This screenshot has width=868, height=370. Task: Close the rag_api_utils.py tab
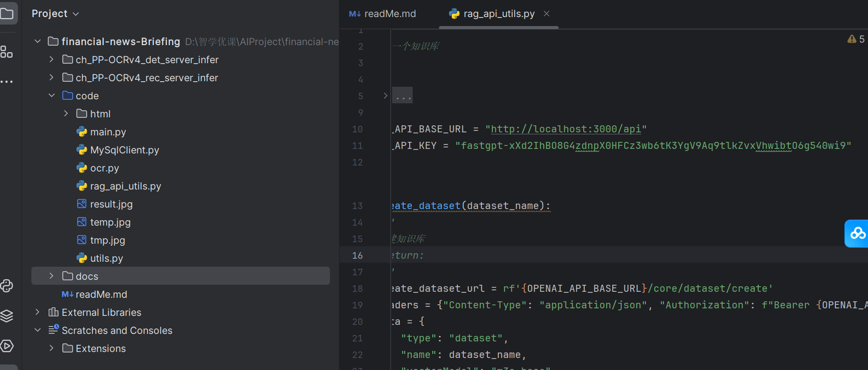tap(547, 14)
